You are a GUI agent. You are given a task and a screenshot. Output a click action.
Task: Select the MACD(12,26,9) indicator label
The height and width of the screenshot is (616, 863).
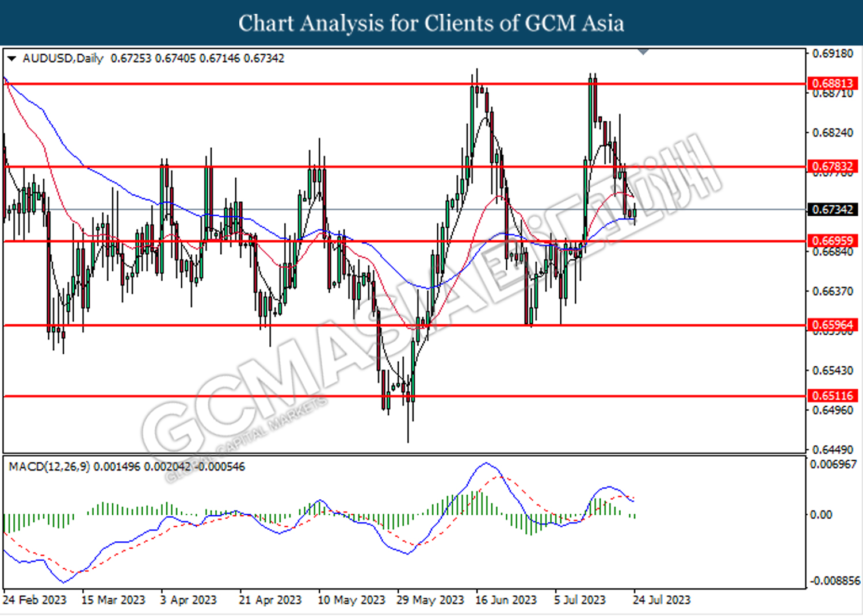(49, 466)
